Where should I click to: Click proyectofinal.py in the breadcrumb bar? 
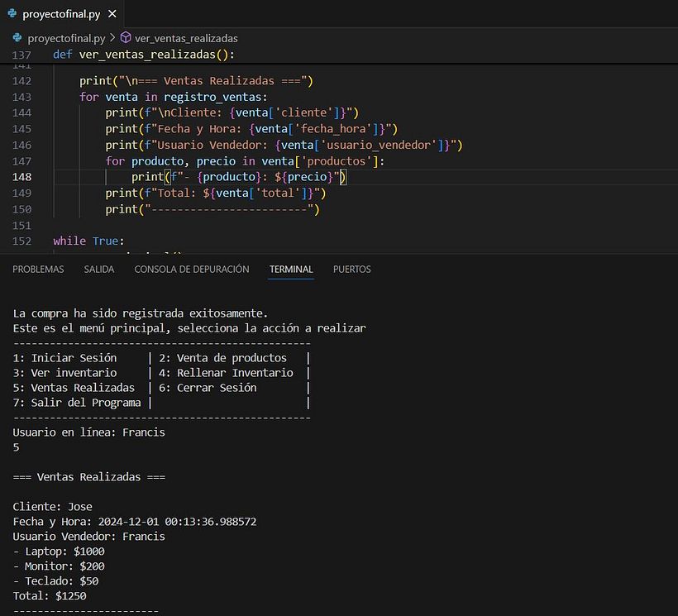(x=67, y=39)
